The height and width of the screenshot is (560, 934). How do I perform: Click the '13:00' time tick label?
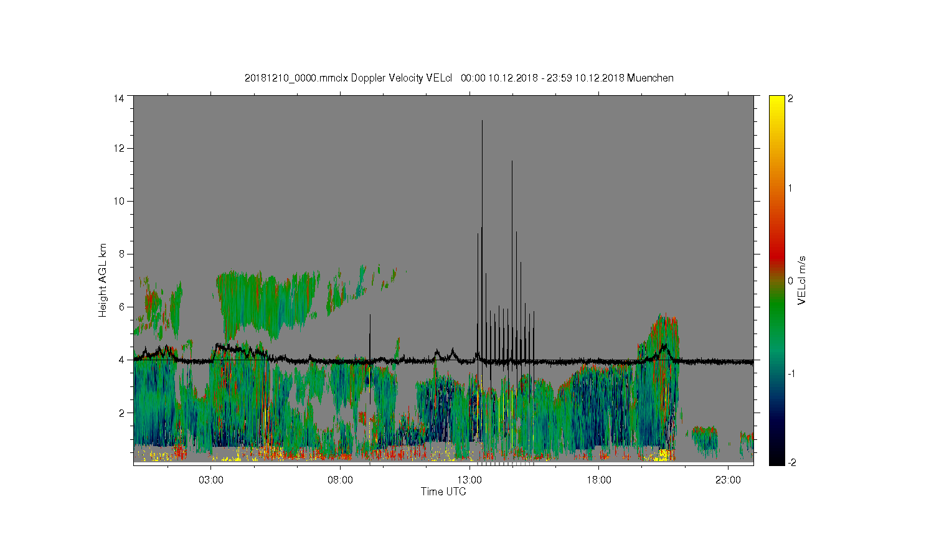coord(469,480)
